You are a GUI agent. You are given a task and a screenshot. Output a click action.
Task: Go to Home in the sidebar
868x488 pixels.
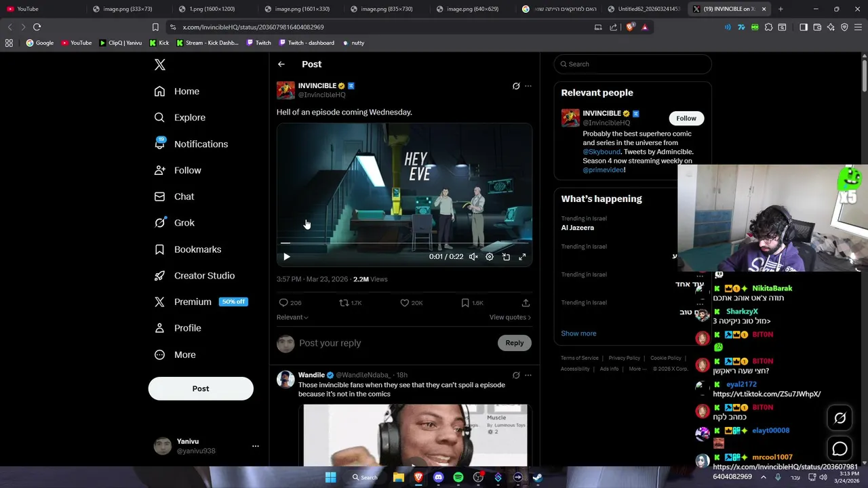[x=177, y=91]
